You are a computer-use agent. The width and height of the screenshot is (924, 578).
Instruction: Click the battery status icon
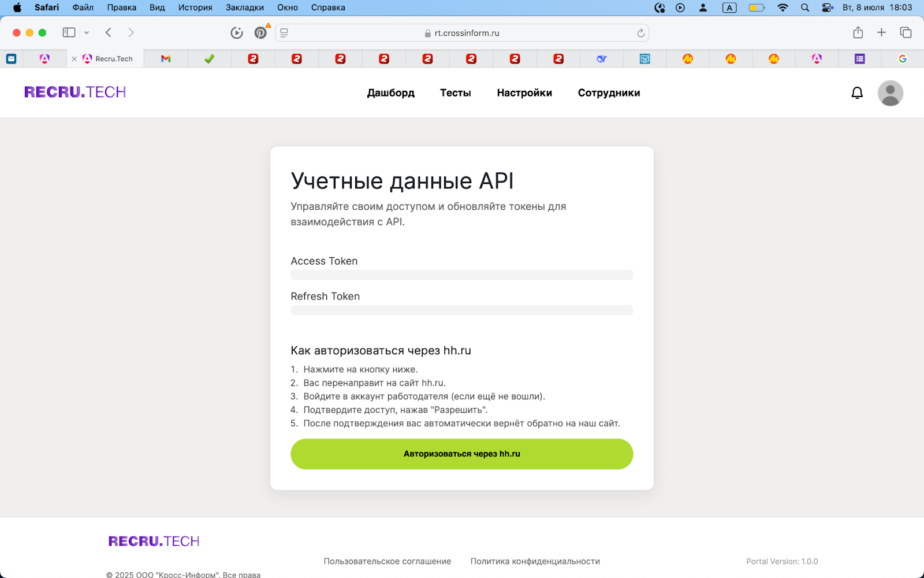(757, 8)
